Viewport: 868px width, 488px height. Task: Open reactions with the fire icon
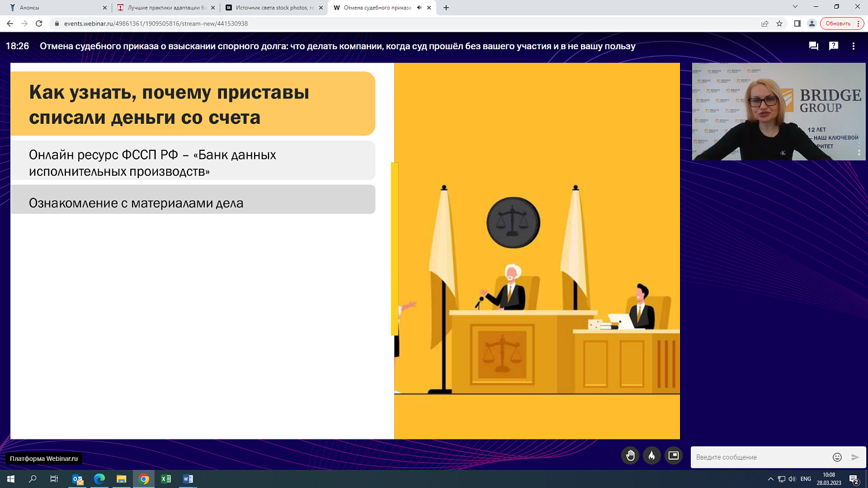point(652,456)
